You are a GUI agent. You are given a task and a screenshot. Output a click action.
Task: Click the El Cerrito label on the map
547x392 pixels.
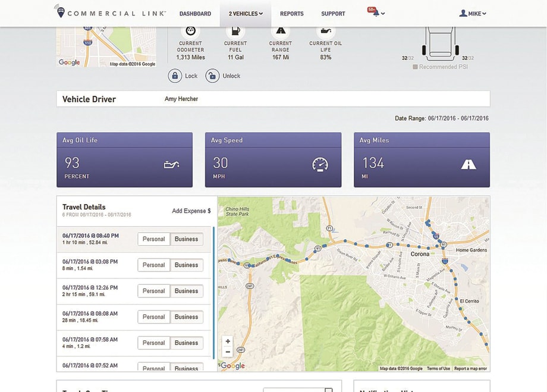(469, 301)
